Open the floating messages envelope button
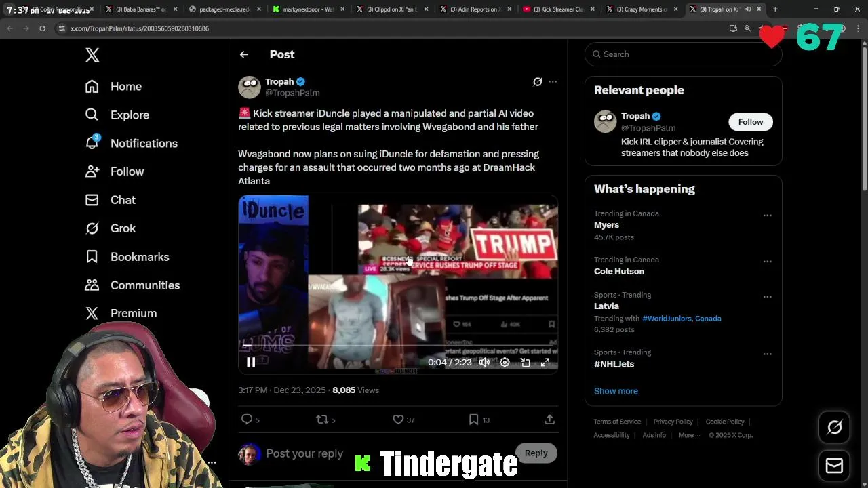The width and height of the screenshot is (868, 488). tap(835, 466)
